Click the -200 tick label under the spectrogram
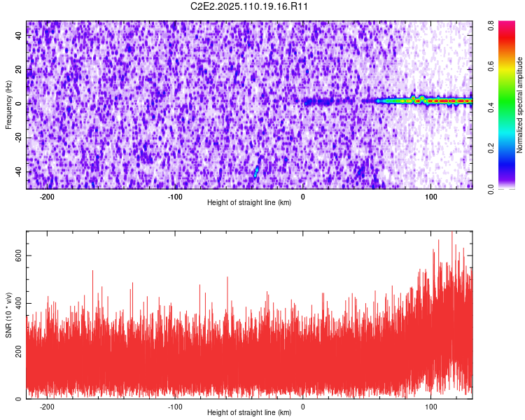 pyautogui.click(x=47, y=197)
